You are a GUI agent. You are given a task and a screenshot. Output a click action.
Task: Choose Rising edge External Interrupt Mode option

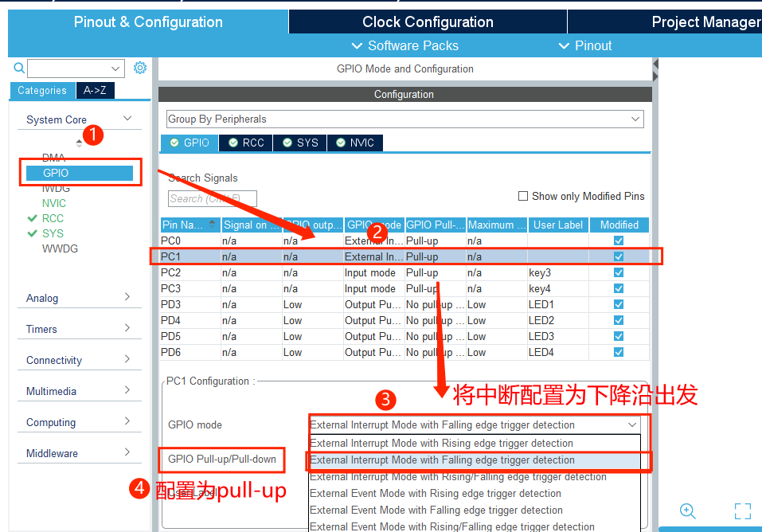pyautogui.click(x=475, y=443)
